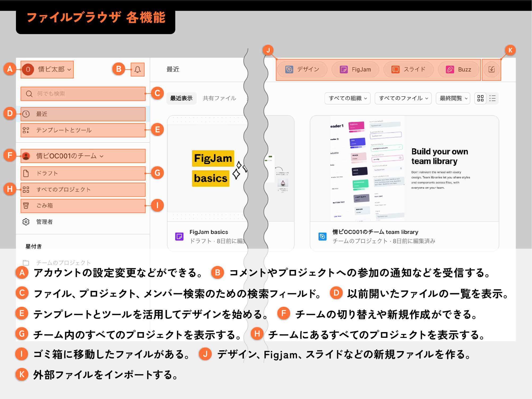Click the FigJam basics file name
This screenshot has width=532, height=399.
pyautogui.click(x=209, y=232)
